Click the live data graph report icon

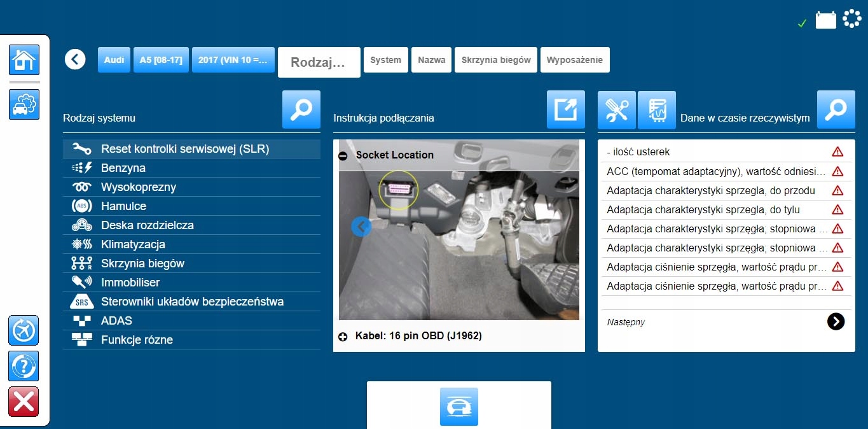656,109
